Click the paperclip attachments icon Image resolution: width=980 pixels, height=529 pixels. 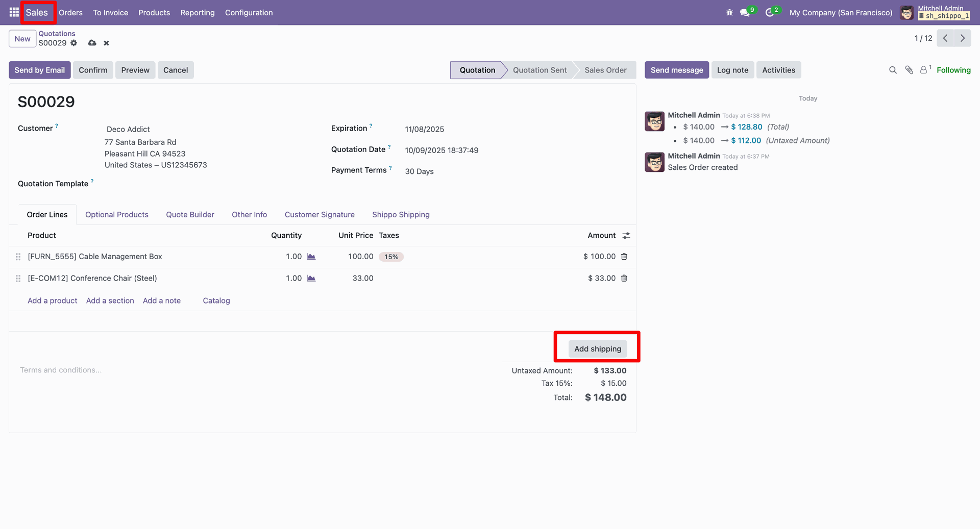click(x=909, y=70)
